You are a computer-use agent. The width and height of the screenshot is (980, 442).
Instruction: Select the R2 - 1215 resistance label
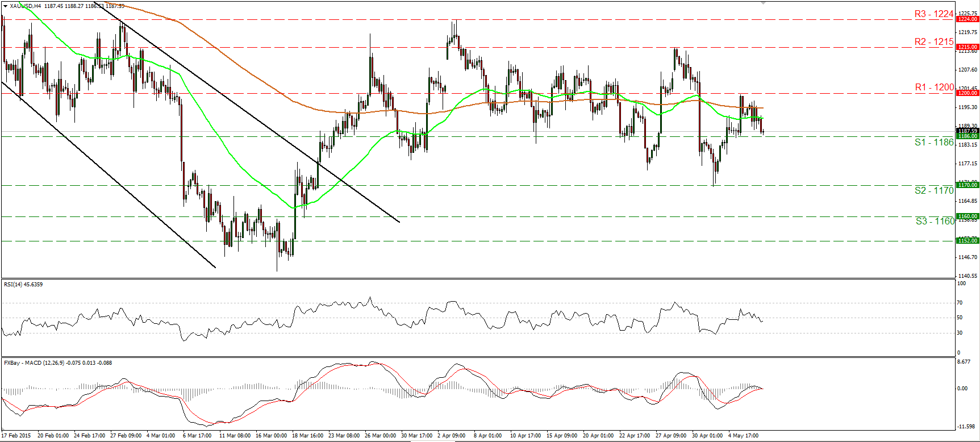tap(934, 42)
